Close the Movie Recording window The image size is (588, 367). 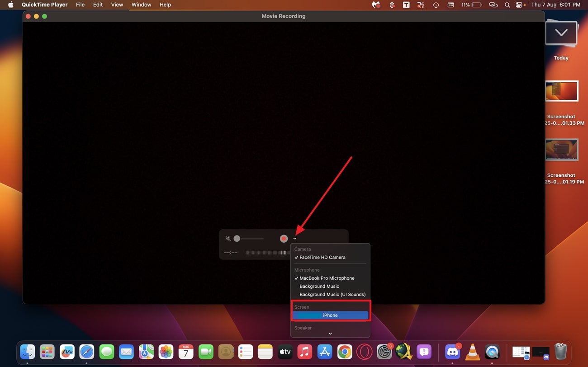coord(28,16)
